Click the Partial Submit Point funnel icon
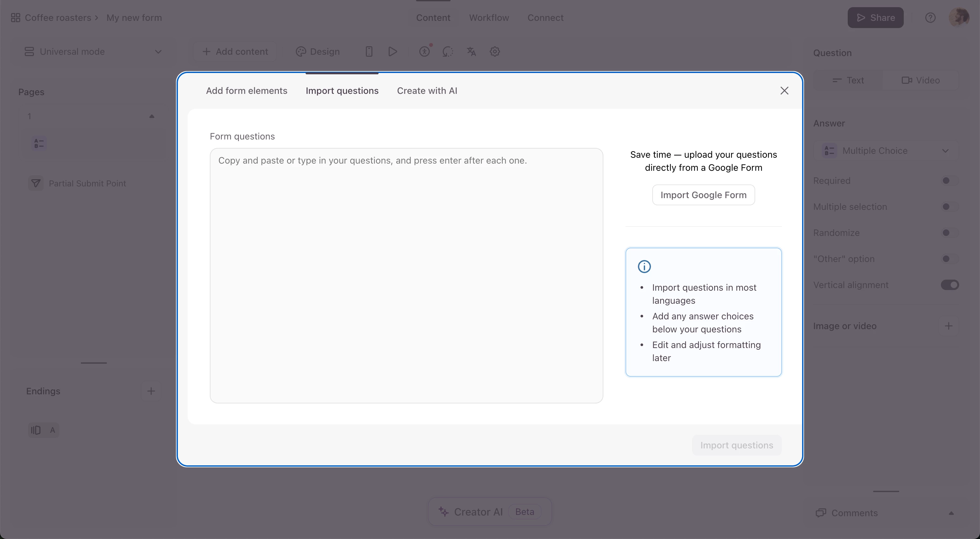 [x=36, y=183]
